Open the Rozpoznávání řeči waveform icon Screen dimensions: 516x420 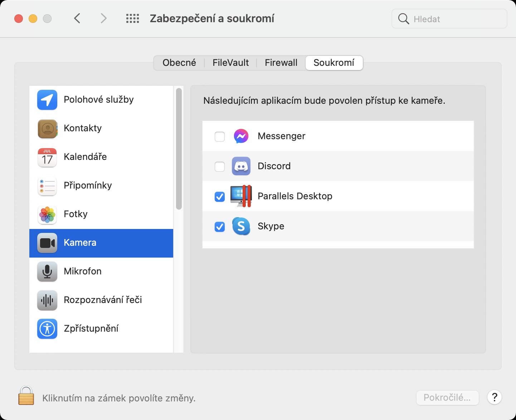click(x=47, y=300)
